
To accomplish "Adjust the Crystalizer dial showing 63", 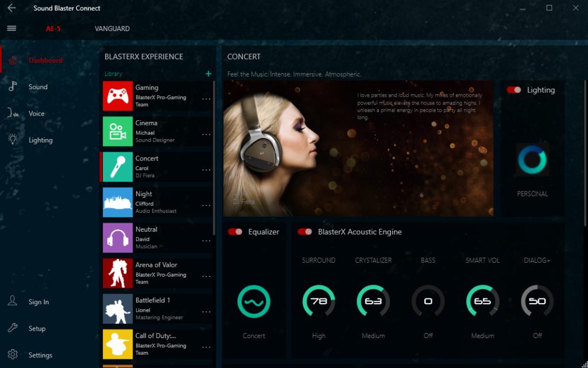I will (x=373, y=301).
